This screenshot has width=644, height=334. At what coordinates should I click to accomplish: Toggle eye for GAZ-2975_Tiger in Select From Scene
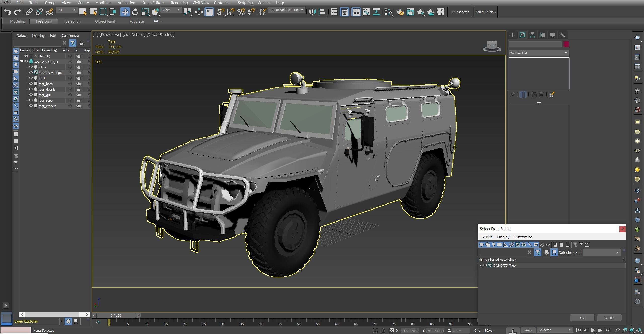tap(485, 265)
